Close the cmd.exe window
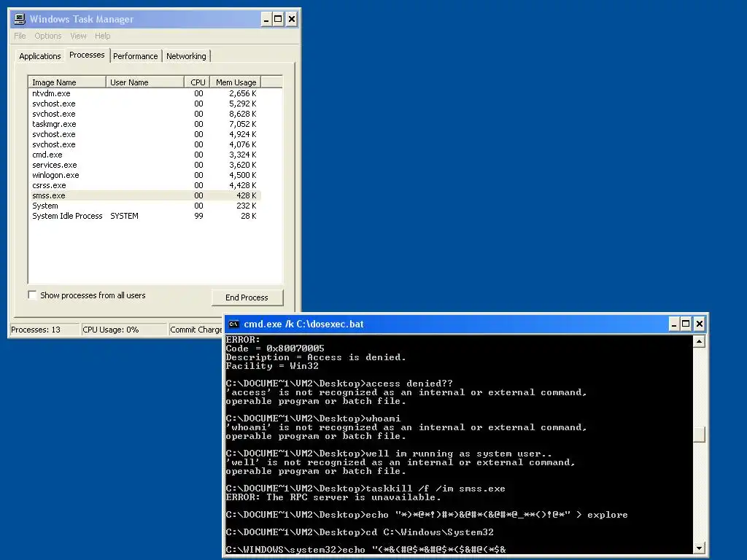This screenshot has height=560, width=747. [x=699, y=324]
